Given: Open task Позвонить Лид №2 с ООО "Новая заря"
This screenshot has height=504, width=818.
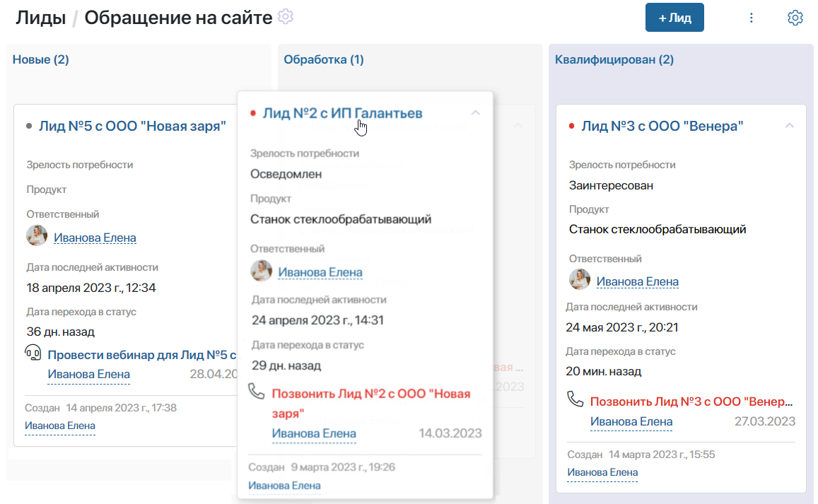Looking at the screenshot, I should tap(371, 404).
